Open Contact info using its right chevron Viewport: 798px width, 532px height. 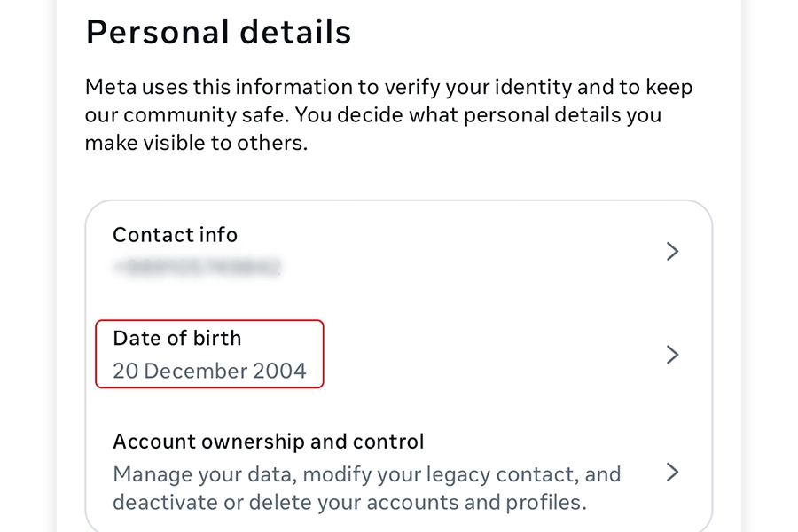click(x=672, y=252)
